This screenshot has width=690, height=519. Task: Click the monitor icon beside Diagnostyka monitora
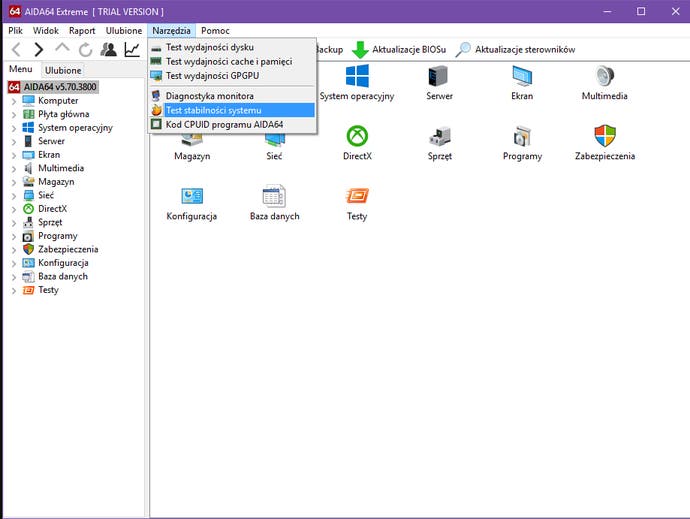tap(156, 96)
